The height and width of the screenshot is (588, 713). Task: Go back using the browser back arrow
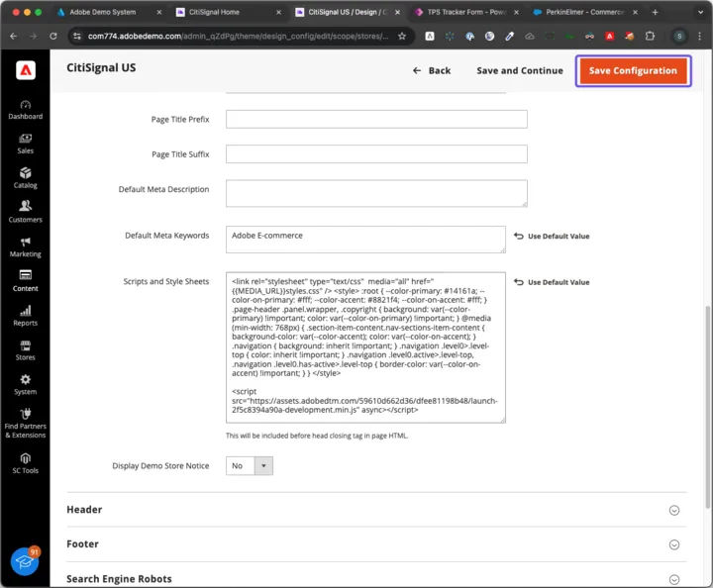pos(14,36)
